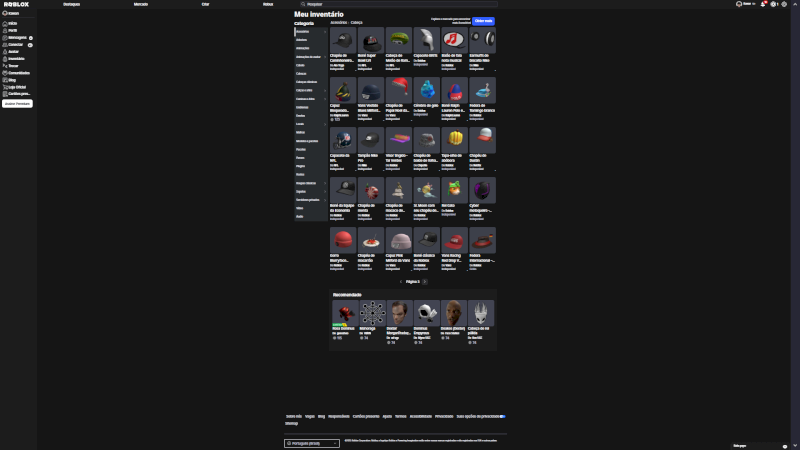Go to next inventory page arrow
The width and height of the screenshot is (800, 450).
pos(424,282)
